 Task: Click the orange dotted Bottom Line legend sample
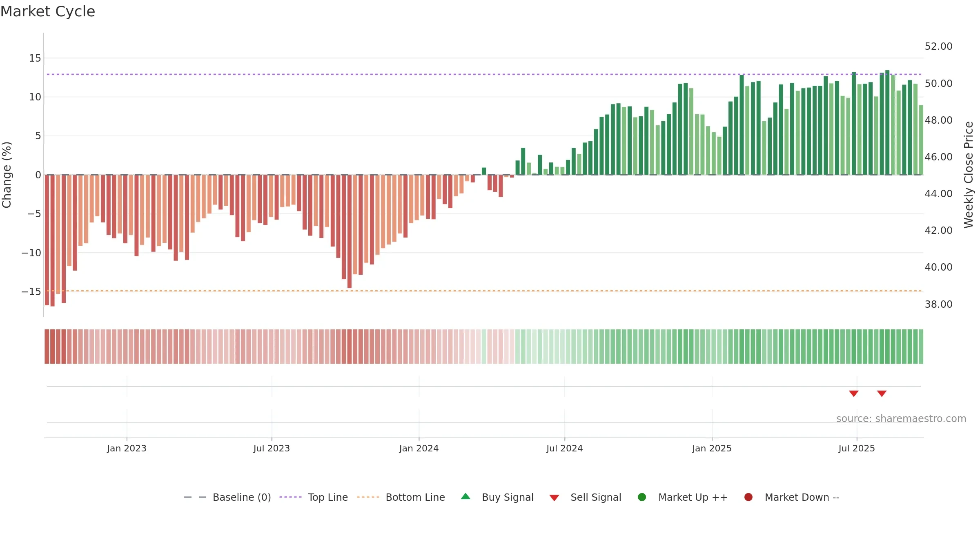[368, 497]
